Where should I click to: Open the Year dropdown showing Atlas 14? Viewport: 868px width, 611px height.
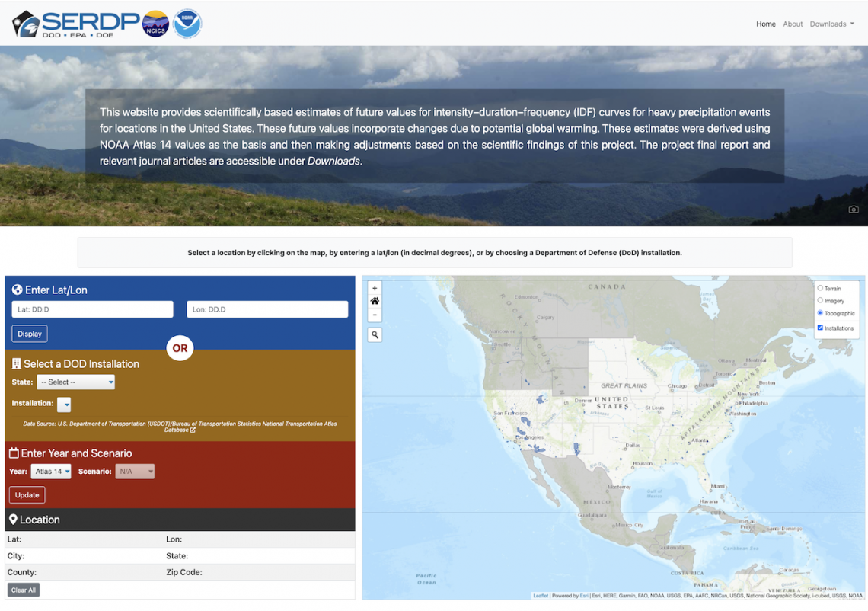pos(51,472)
